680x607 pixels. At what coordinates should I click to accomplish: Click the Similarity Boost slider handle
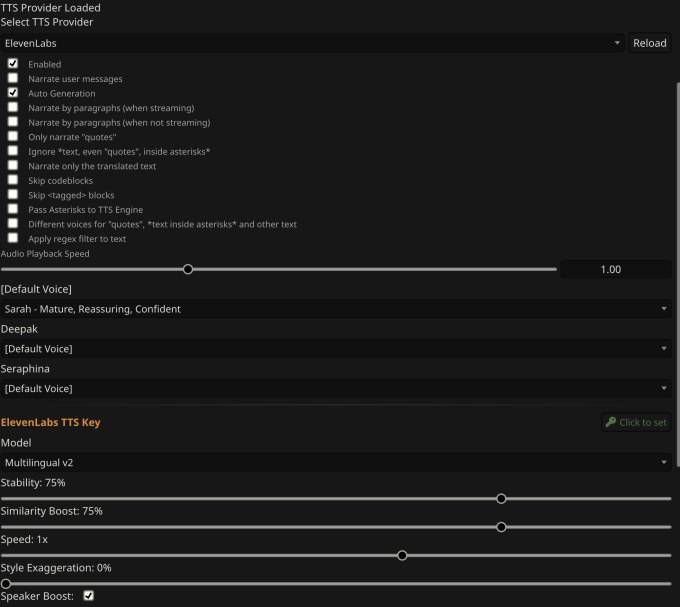(x=501, y=527)
